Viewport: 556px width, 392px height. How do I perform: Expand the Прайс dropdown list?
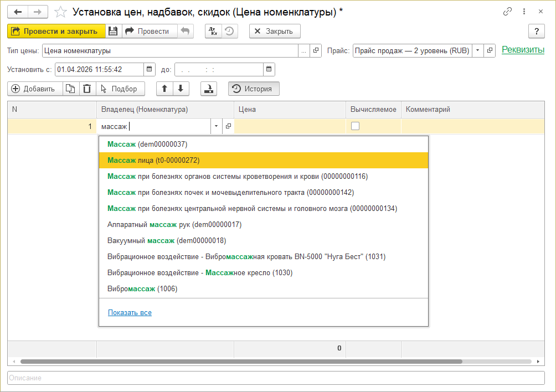477,50
